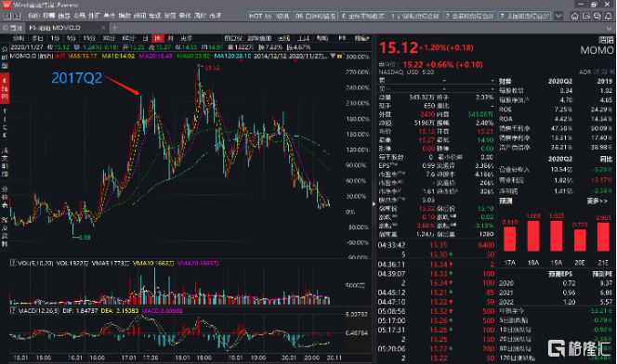Click the first small icon next to ADR
617x364 pixels.
coord(597,71)
